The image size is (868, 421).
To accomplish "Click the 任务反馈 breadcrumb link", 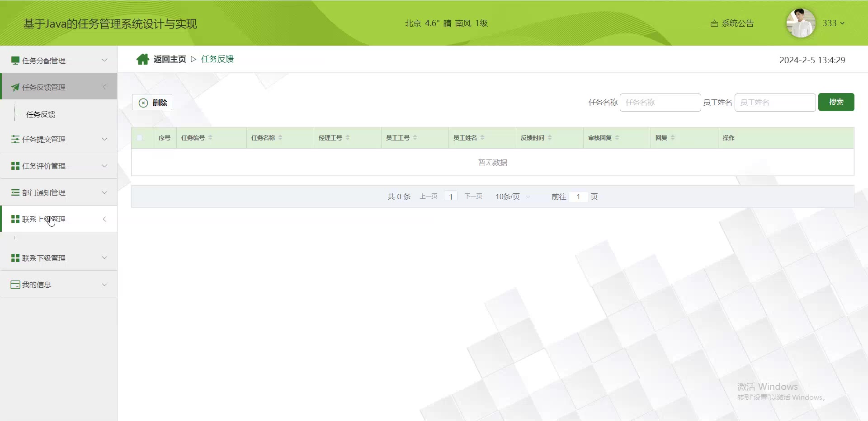I will pos(217,59).
